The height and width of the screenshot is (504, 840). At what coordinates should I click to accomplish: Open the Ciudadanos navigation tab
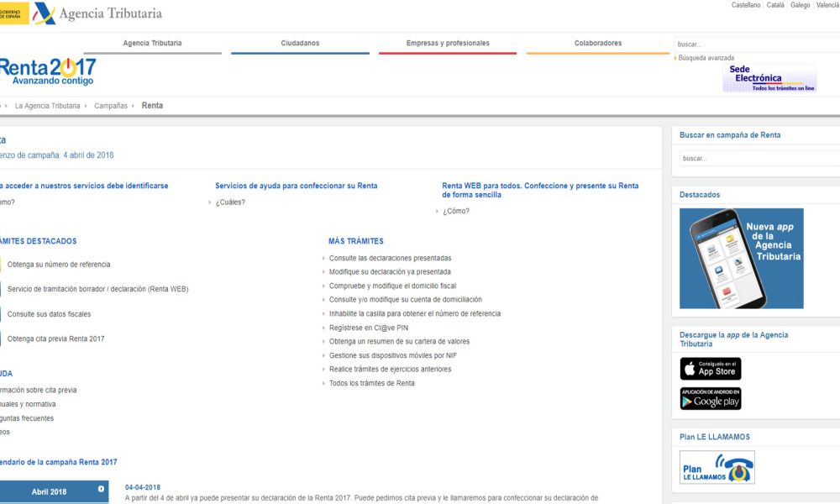coord(300,44)
